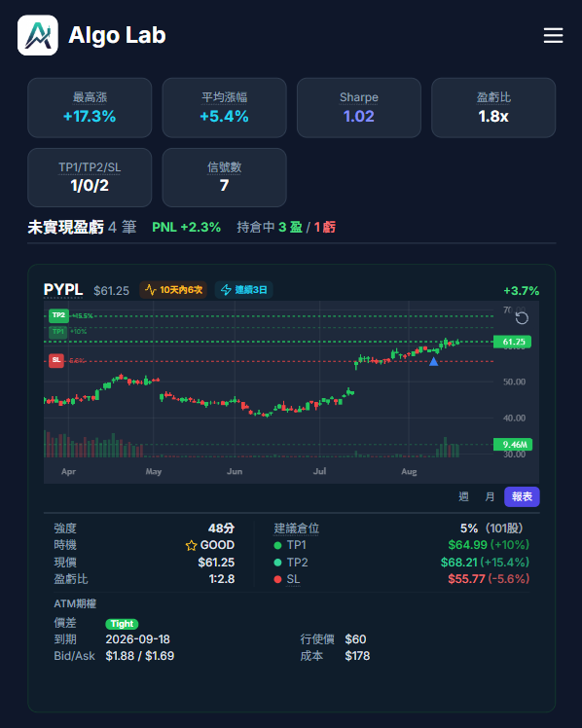Click the 1:2.8 risk-reward ratio
Viewport: 582px width, 728px height.
coord(222,579)
